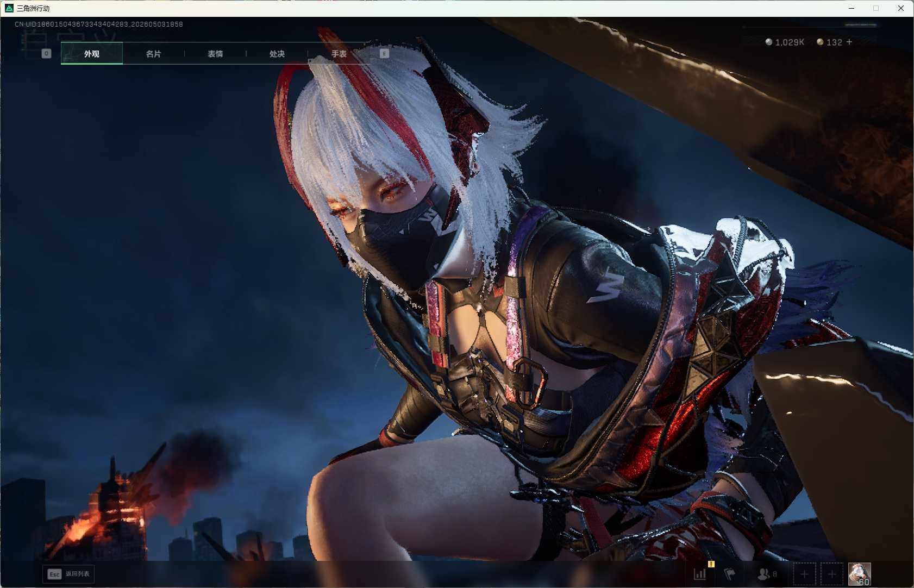This screenshot has width=914, height=588.
Task: Select the 外观 appearance tab
Action: click(92, 53)
